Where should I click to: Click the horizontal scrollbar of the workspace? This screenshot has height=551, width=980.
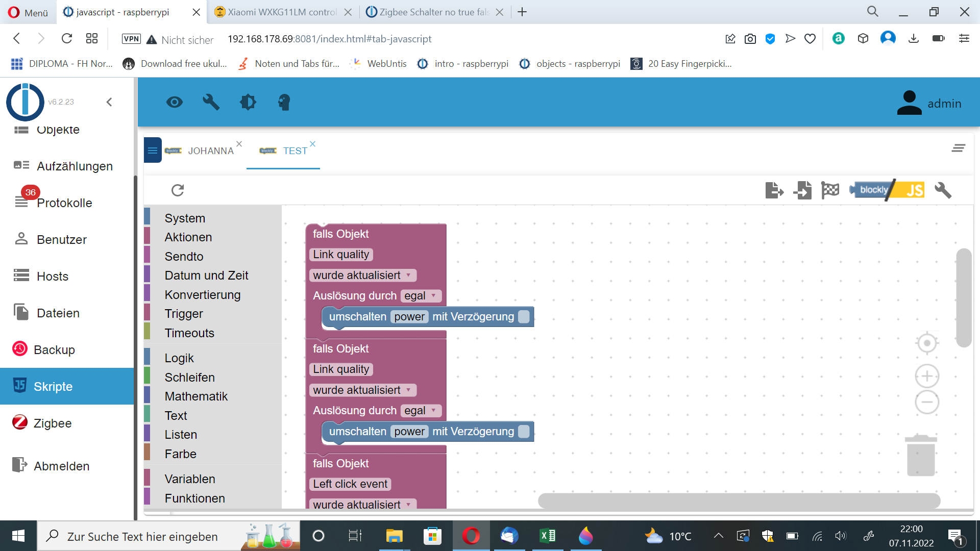(739, 500)
